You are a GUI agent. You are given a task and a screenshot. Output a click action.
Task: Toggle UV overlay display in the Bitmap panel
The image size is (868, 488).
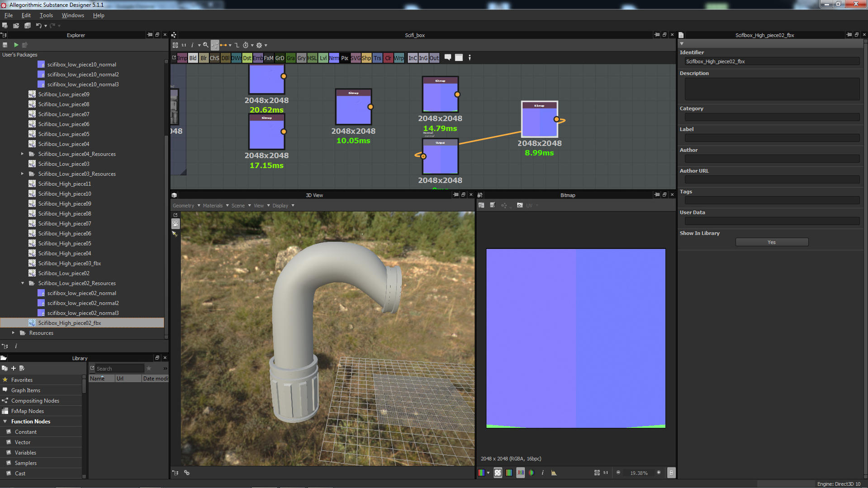pyautogui.click(x=529, y=205)
